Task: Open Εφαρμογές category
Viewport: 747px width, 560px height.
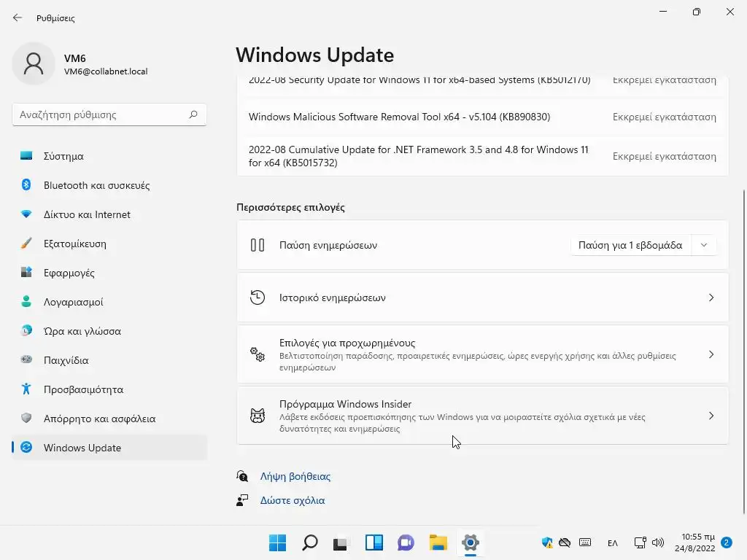Action: point(109,273)
